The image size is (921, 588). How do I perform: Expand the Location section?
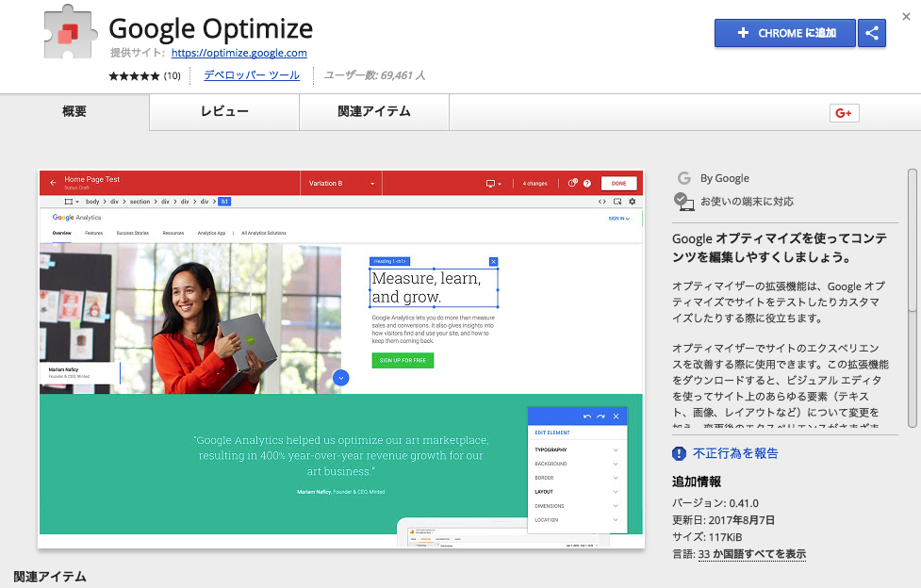tap(576, 520)
